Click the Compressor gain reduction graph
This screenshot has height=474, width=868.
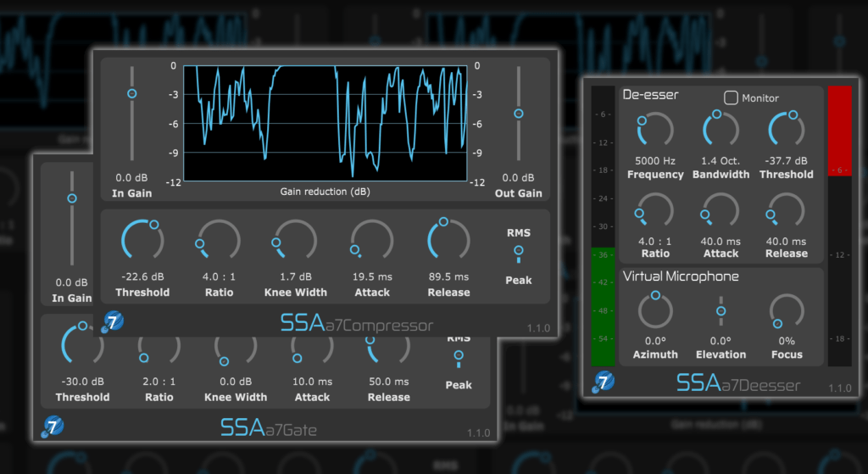point(325,124)
